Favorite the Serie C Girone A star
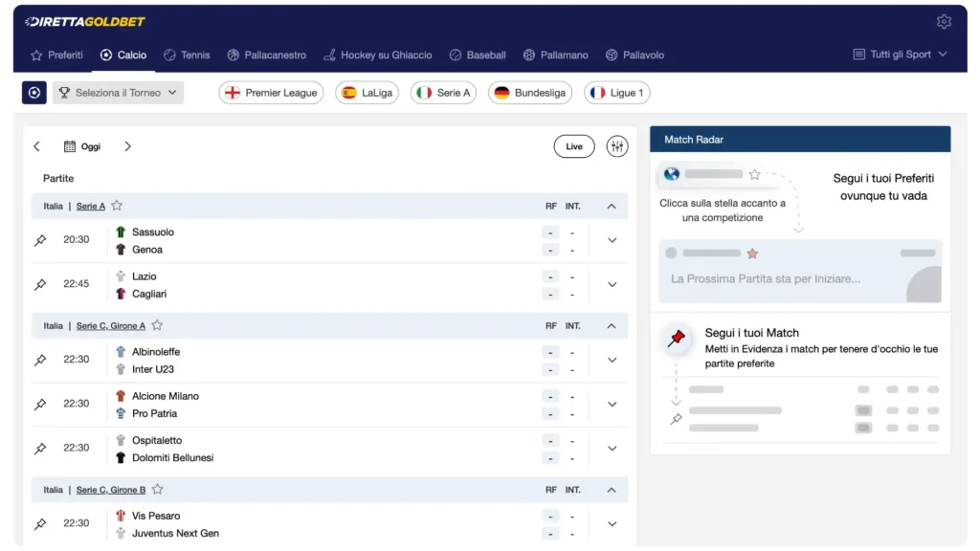 point(157,325)
